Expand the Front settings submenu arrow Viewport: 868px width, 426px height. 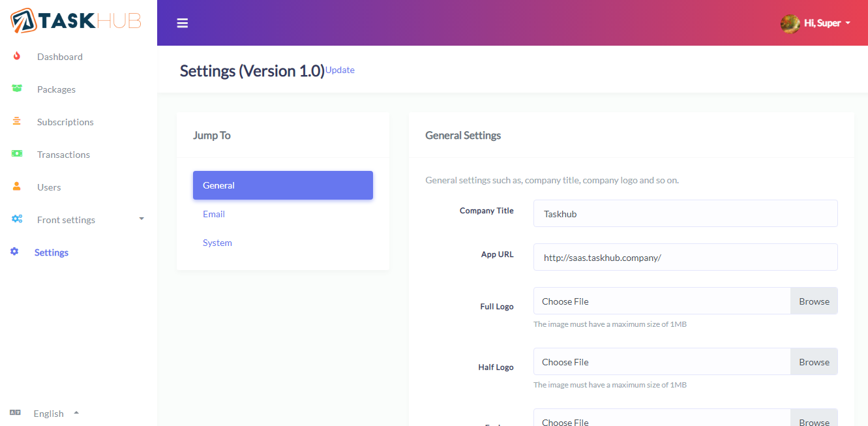pyautogui.click(x=142, y=219)
